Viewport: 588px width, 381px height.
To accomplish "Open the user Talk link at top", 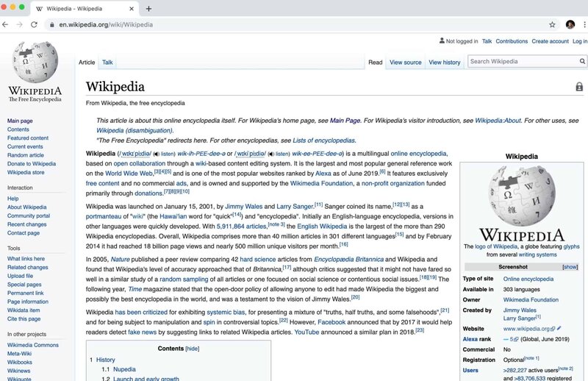I will coord(487,41).
